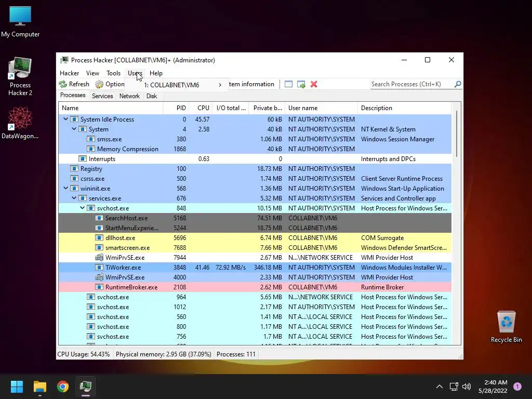This screenshot has width=532, height=399.
Task: Click the Refresh toolbar button
Action: coord(74,84)
